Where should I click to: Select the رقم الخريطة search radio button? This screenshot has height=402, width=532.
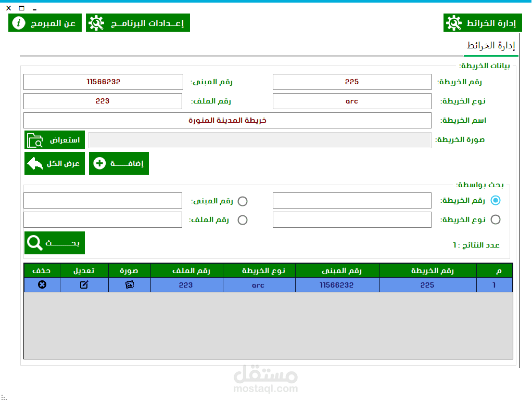[495, 200]
